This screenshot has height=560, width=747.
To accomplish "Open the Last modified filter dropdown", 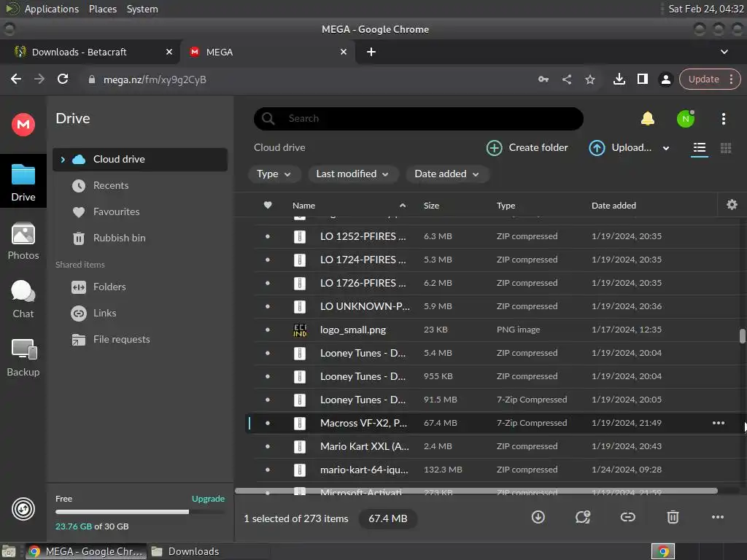I will click(x=352, y=174).
